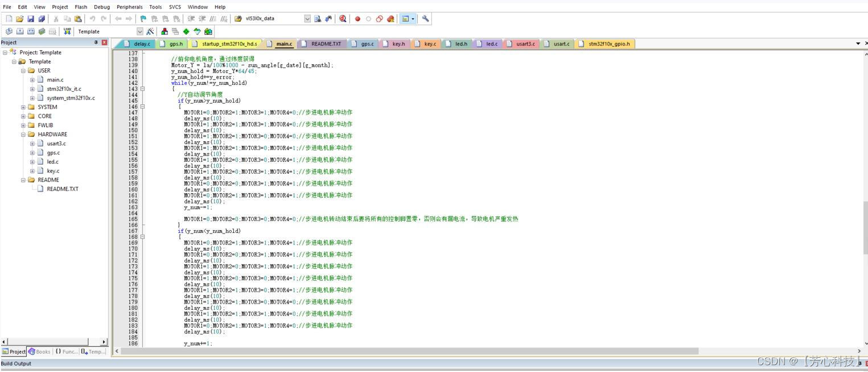Screen dimensions: 868x372
Task: Click the Batch Build icon
Action: 42,31
